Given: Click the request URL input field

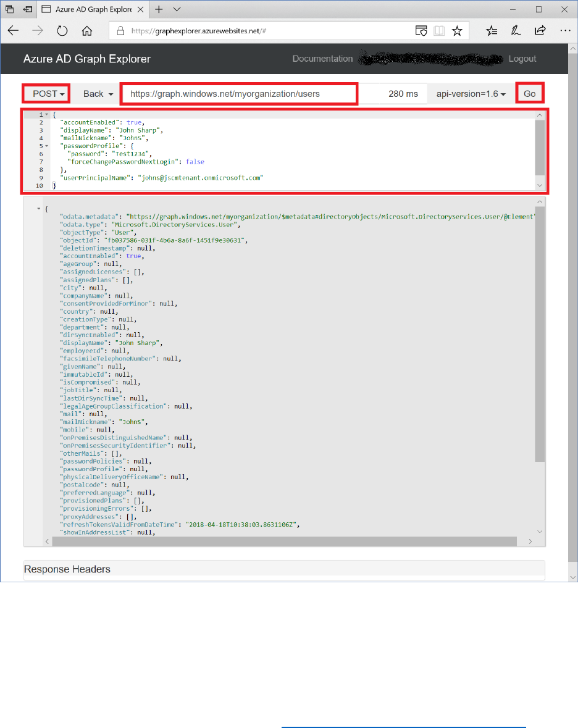Looking at the screenshot, I should pyautogui.click(x=239, y=94).
